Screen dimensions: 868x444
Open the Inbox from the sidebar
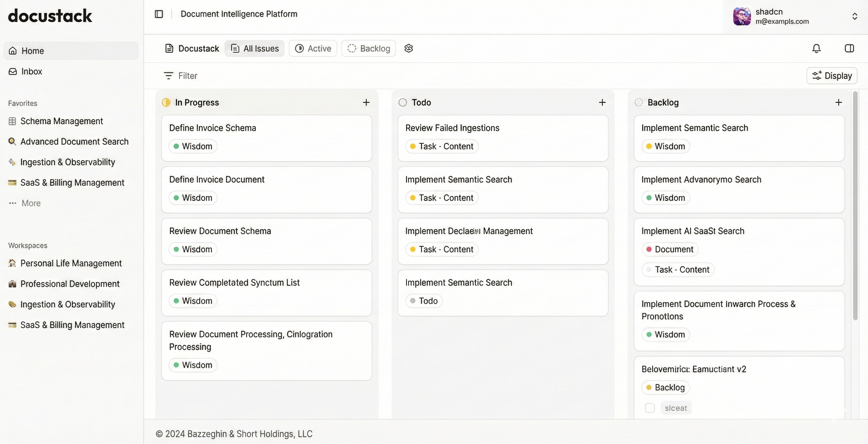pos(31,71)
